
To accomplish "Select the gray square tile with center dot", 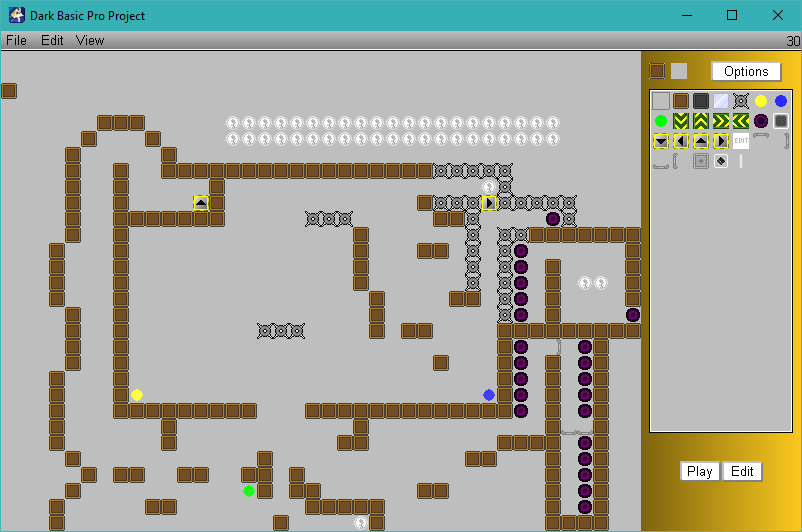I will [701, 161].
